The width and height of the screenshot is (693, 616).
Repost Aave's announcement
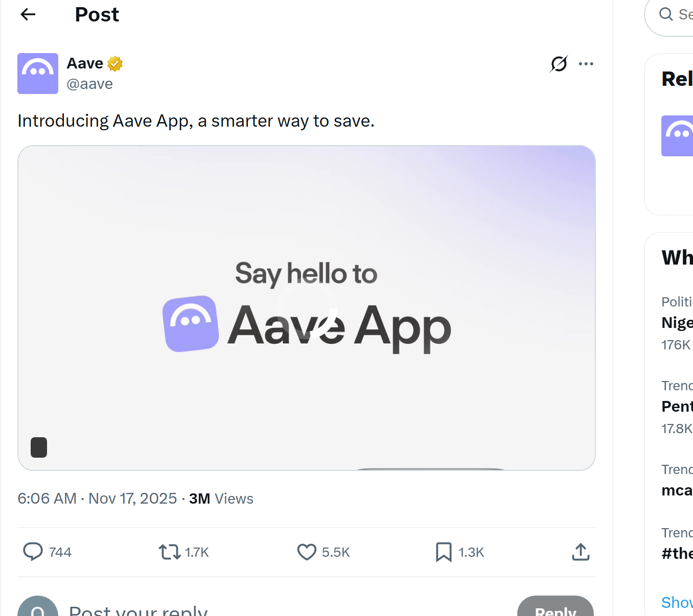(x=169, y=552)
